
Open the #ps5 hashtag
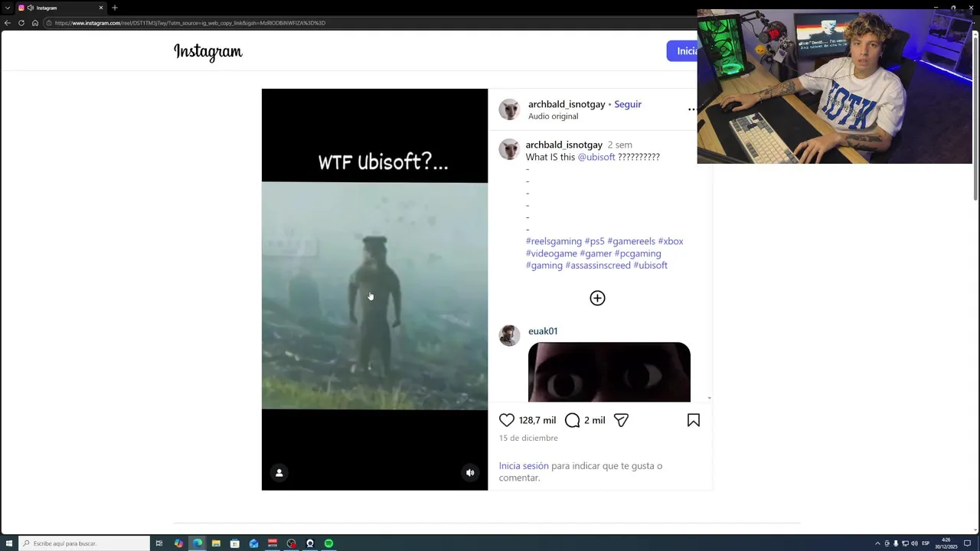(594, 241)
